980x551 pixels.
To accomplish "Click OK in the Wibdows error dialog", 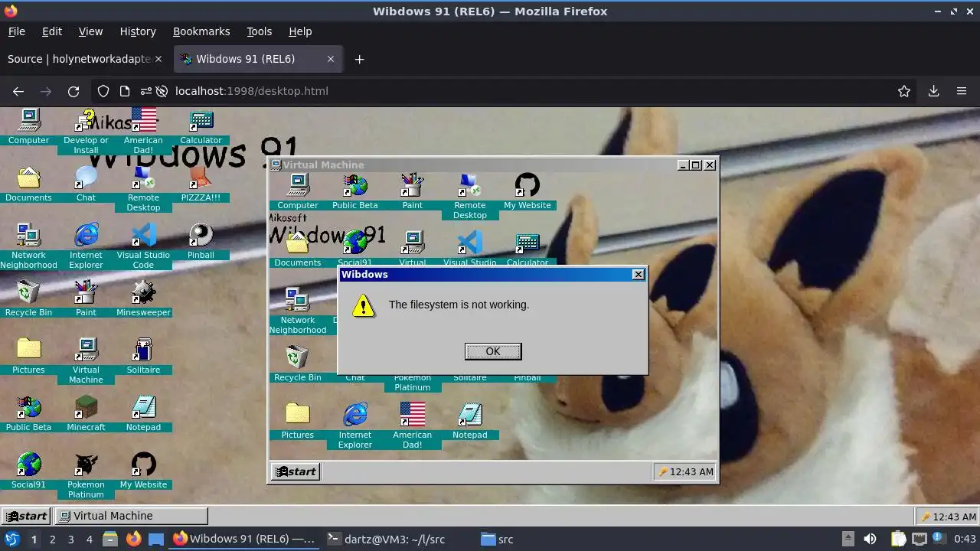I will tap(493, 351).
